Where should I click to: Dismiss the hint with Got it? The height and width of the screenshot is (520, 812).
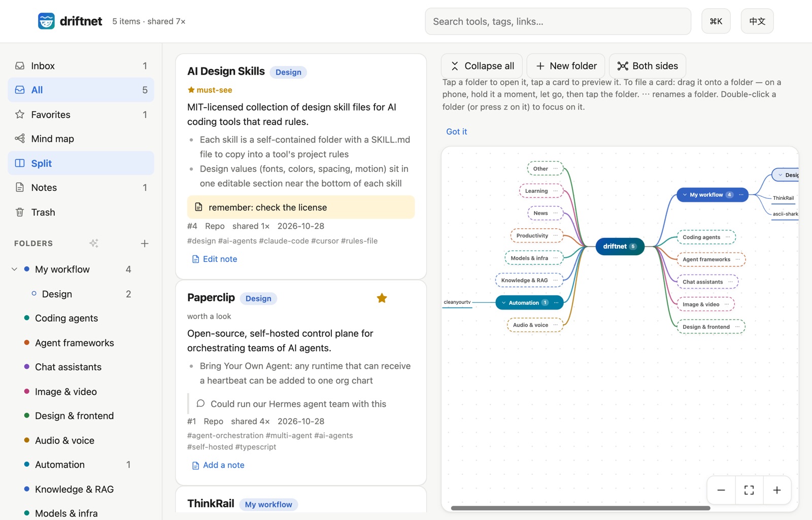click(456, 131)
